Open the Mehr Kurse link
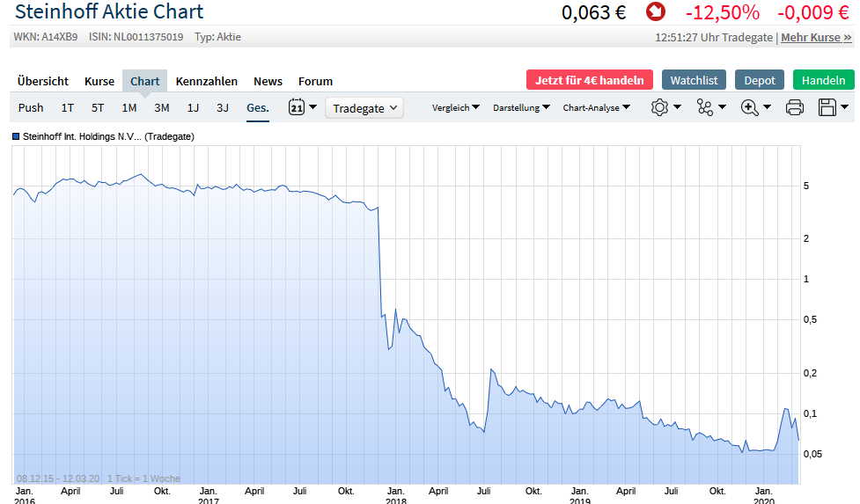The width and height of the screenshot is (860, 504). [x=816, y=37]
